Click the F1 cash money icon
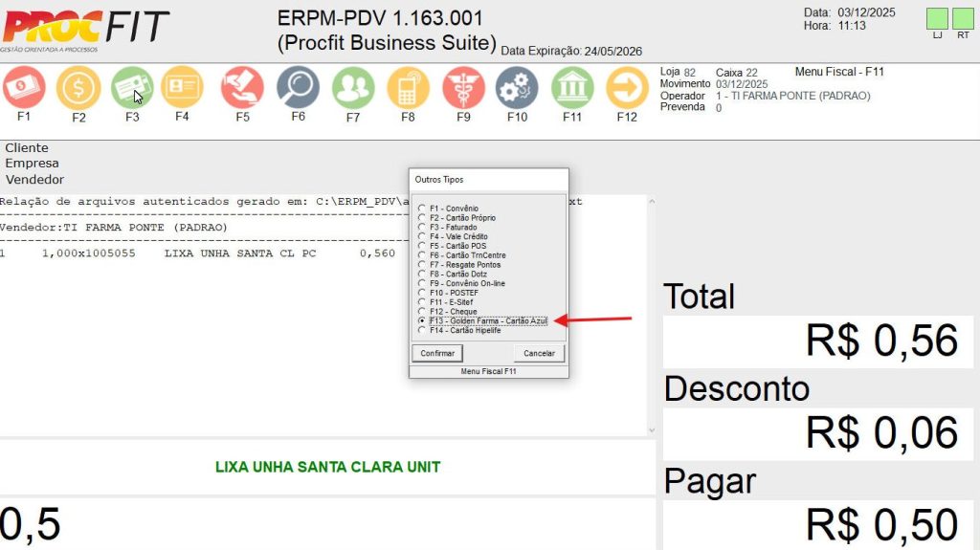 [x=24, y=88]
